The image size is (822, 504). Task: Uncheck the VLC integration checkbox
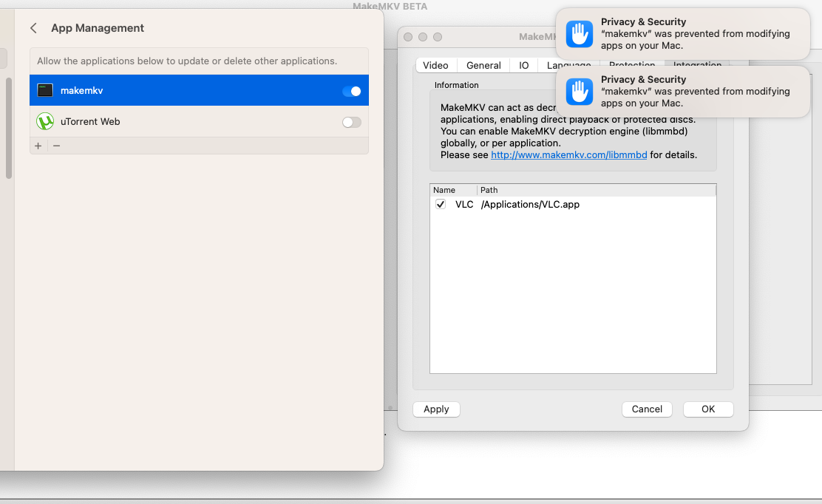441,205
